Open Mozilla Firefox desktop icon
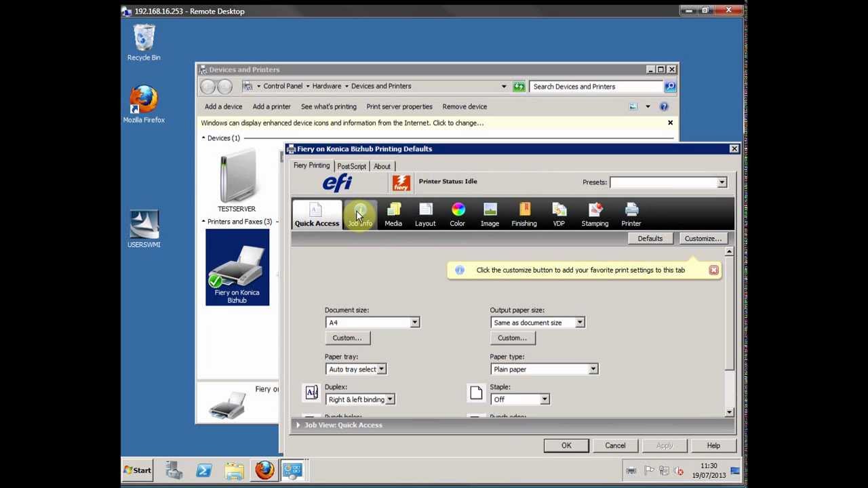868x488 pixels. (144, 104)
